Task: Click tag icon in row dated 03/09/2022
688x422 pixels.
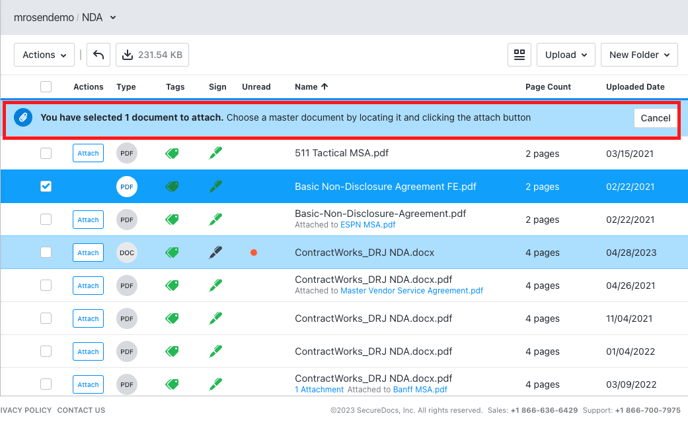Action: 172,384
